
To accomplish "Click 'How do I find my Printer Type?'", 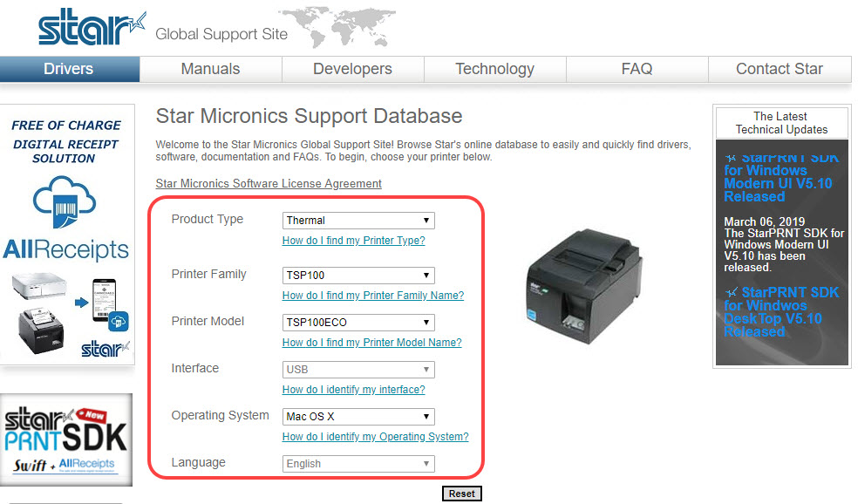I will point(353,241).
